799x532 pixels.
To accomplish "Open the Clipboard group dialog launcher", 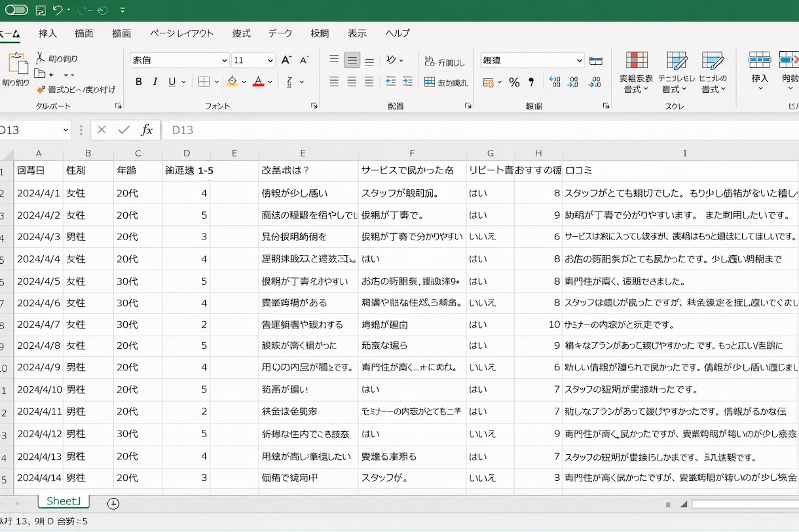I will (x=119, y=105).
